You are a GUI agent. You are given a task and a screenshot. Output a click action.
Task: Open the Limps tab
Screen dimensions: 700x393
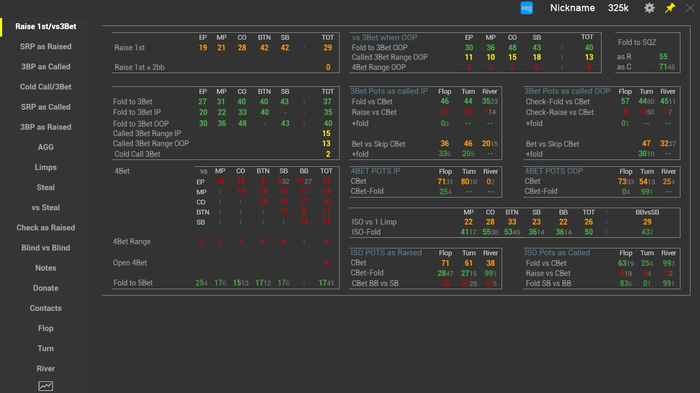[x=46, y=167]
